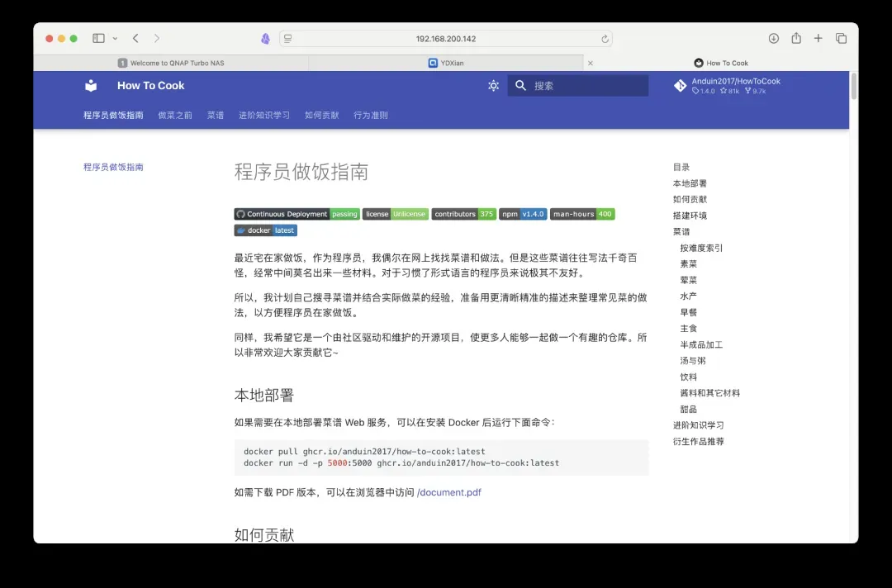This screenshot has width=892, height=588.
Task: Click the magnifier search icon
Action: click(520, 86)
